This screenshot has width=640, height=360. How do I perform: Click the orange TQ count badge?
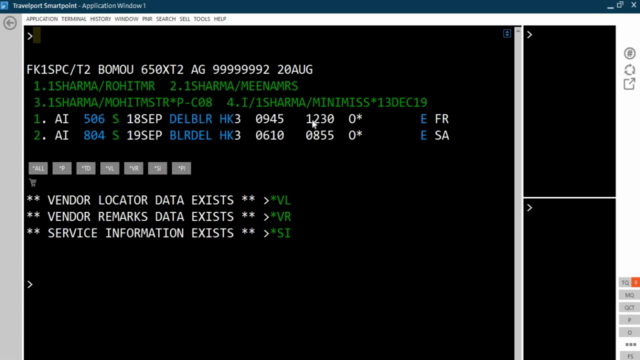click(x=636, y=282)
